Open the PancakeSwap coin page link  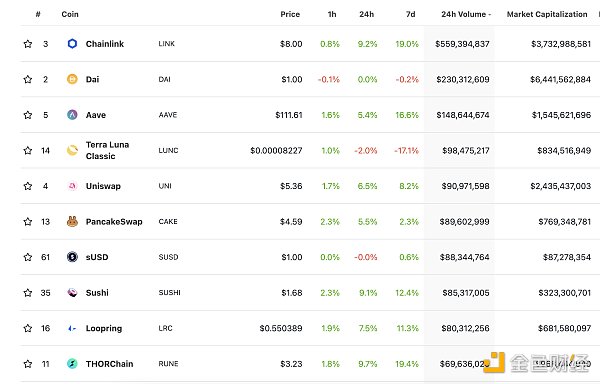click(x=114, y=221)
